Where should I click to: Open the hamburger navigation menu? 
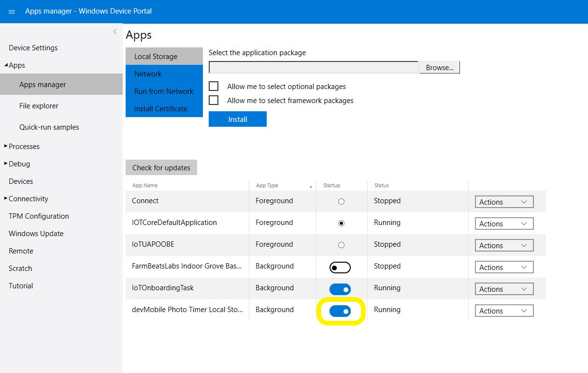[x=12, y=12]
